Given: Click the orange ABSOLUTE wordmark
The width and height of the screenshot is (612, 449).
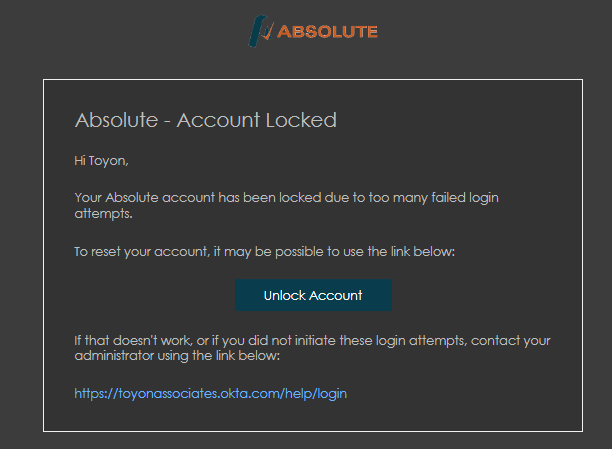Looking at the screenshot, I should tap(327, 32).
